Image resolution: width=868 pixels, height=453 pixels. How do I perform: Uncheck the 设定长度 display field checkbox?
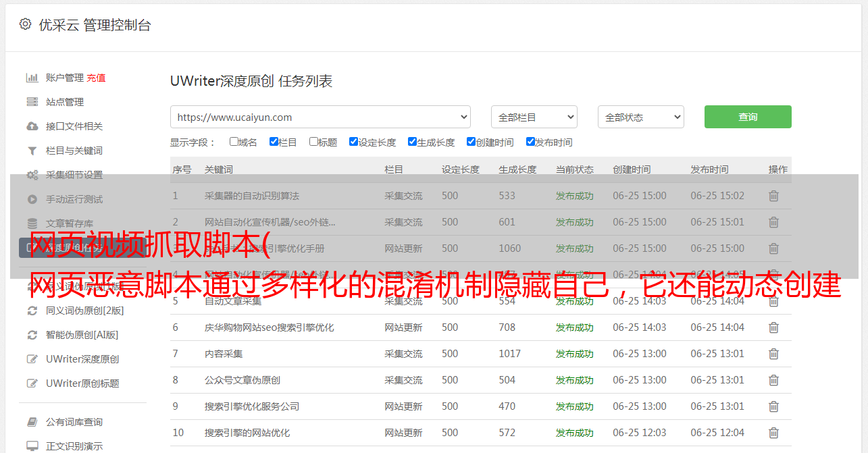tap(353, 142)
